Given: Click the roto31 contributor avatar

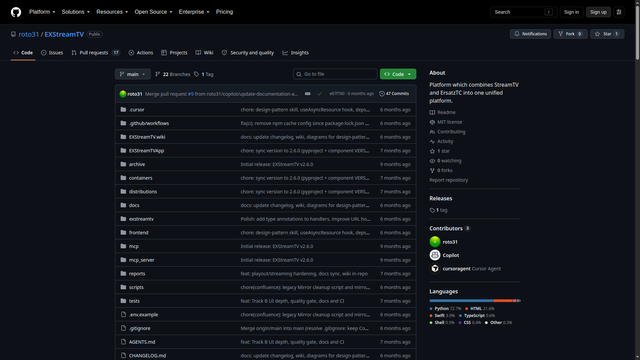Looking at the screenshot, I should click(x=435, y=242).
